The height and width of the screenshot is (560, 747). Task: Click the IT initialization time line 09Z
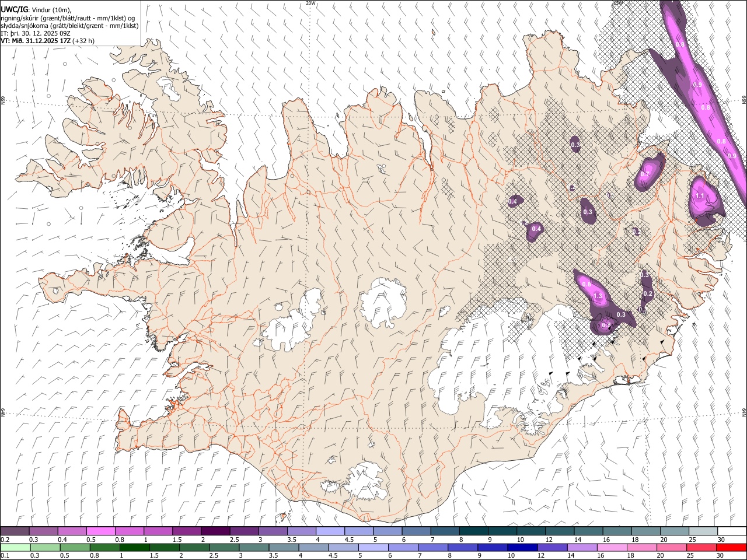point(36,33)
